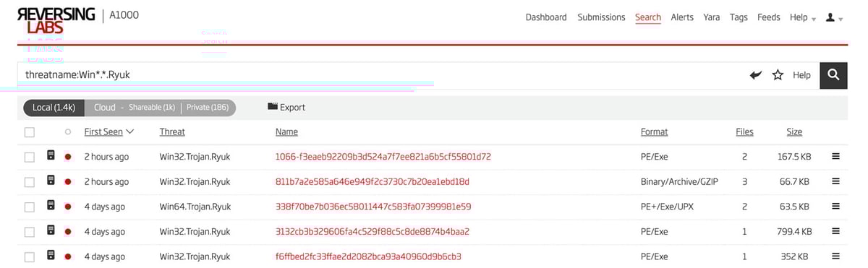The width and height of the screenshot is (868, 268).
Task: Open hamburger menu for 167.5 KB row
Action: click(x=835, y=156)
